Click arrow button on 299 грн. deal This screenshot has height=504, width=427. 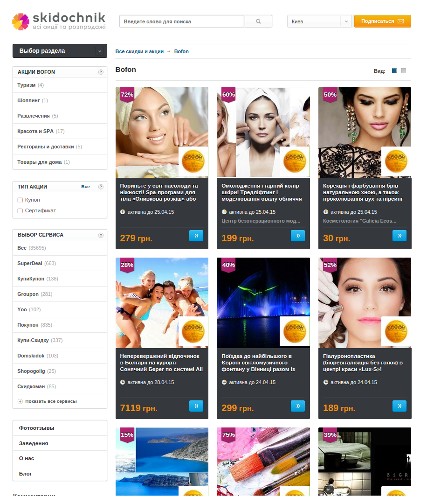pos(298,406)
